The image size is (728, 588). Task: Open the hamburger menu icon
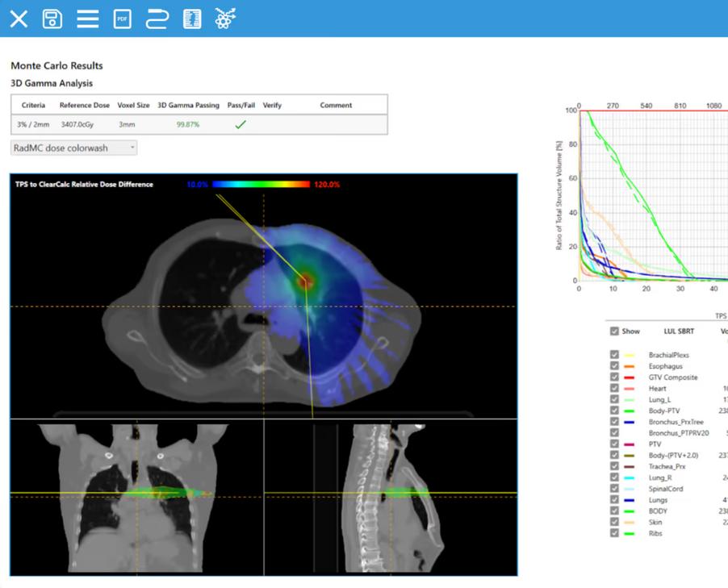click(88, 19)
